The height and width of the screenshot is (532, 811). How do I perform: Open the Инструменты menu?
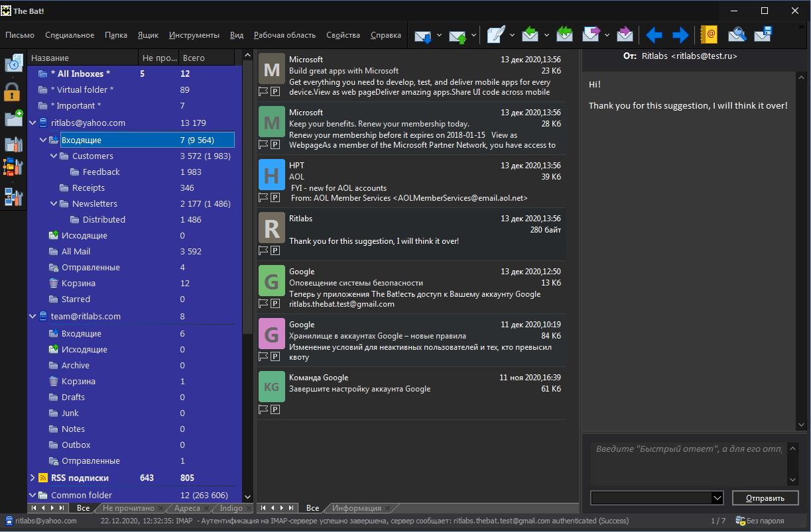[x=194, y=35]
